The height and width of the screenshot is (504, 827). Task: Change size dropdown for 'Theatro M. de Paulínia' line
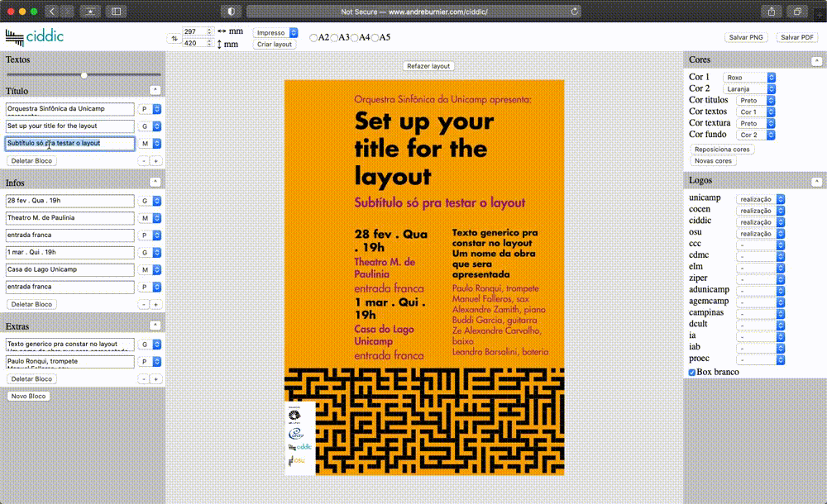click(x=150, y=218)
